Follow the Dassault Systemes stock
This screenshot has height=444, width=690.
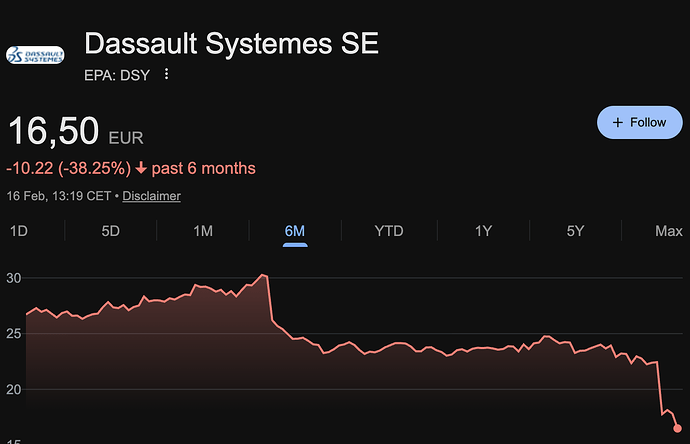click(639, 122)
